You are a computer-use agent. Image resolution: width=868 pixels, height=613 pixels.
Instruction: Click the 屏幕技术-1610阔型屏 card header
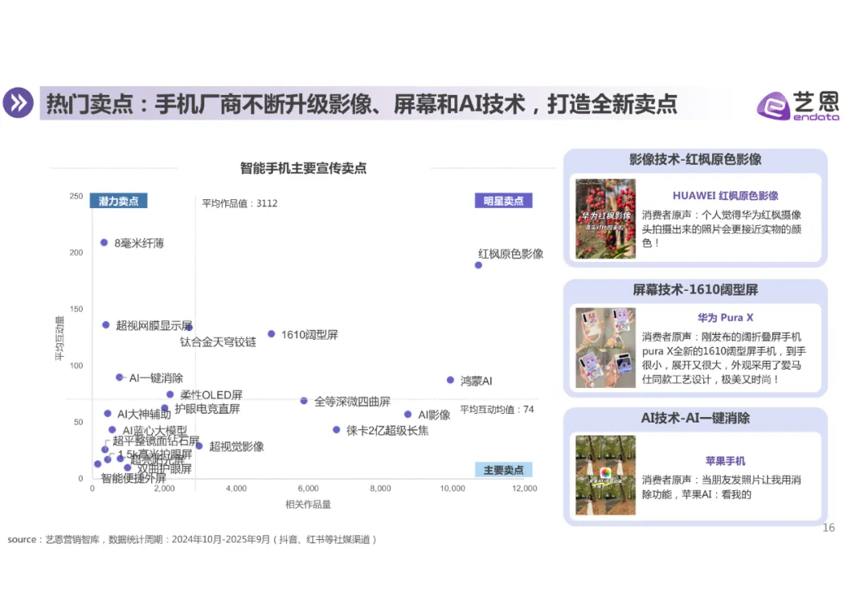click(x=695, y=289)
